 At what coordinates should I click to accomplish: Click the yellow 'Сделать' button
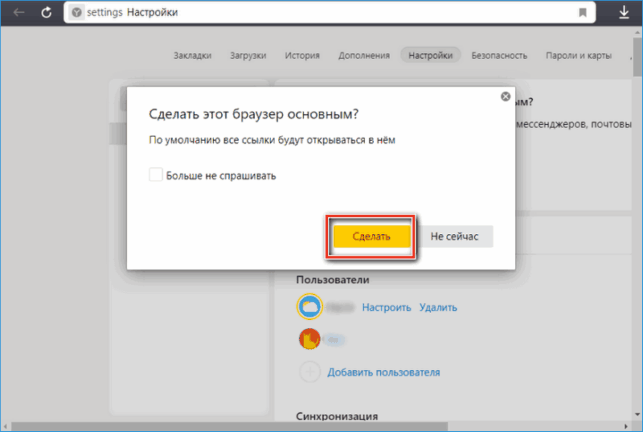372,236
